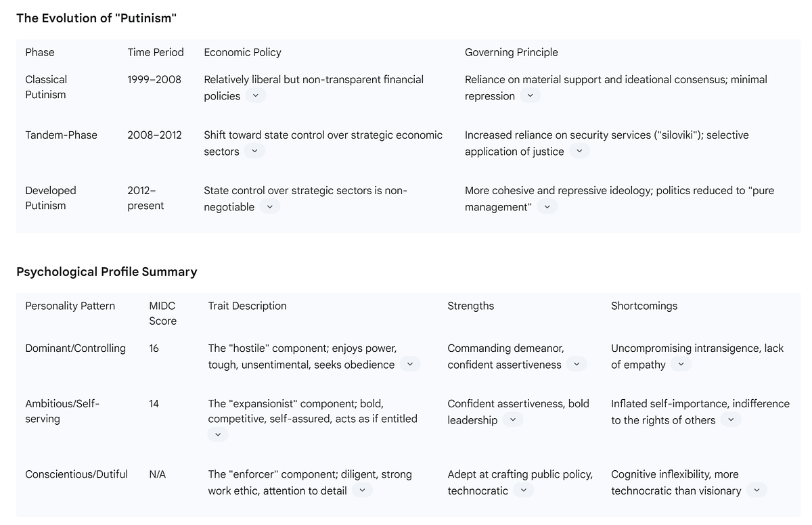Open chevron next to 'strategic economic sectors'

[254, 152]
